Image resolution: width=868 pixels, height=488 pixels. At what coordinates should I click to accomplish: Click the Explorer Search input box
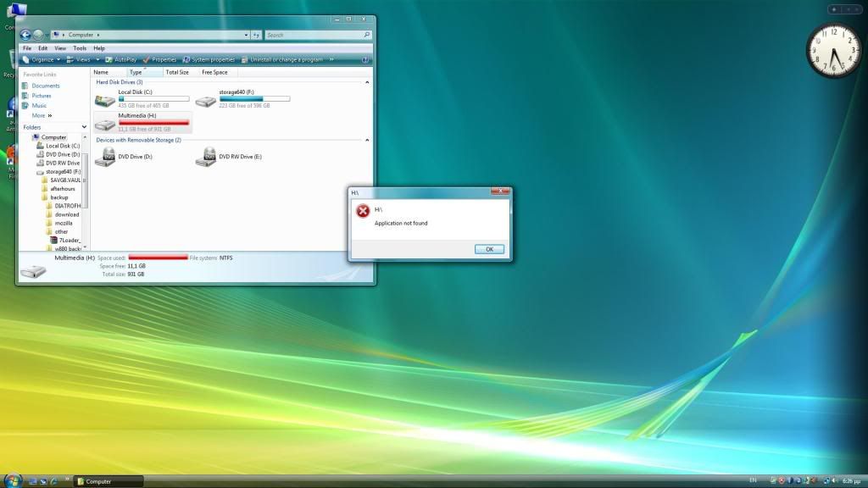[314, 35]
